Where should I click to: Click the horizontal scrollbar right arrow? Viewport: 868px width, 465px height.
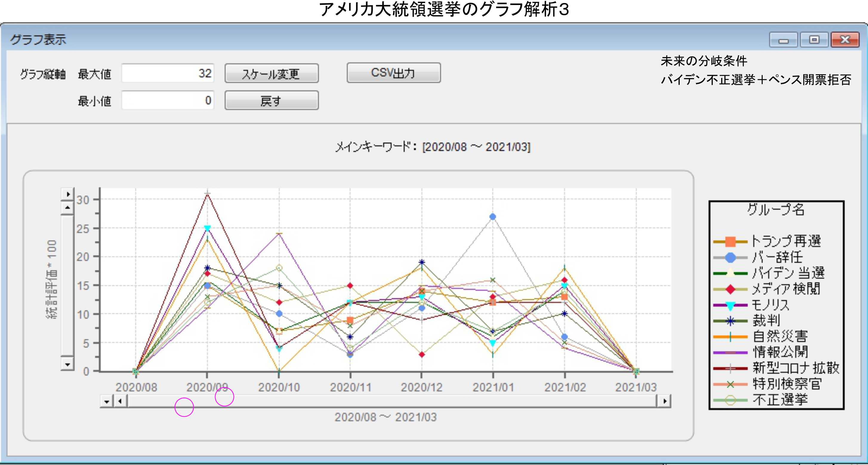click(x=665, y=401)
